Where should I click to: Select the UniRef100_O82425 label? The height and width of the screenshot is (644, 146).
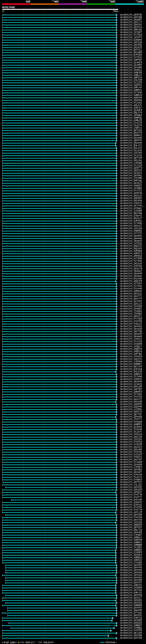[x=131, y=47]
